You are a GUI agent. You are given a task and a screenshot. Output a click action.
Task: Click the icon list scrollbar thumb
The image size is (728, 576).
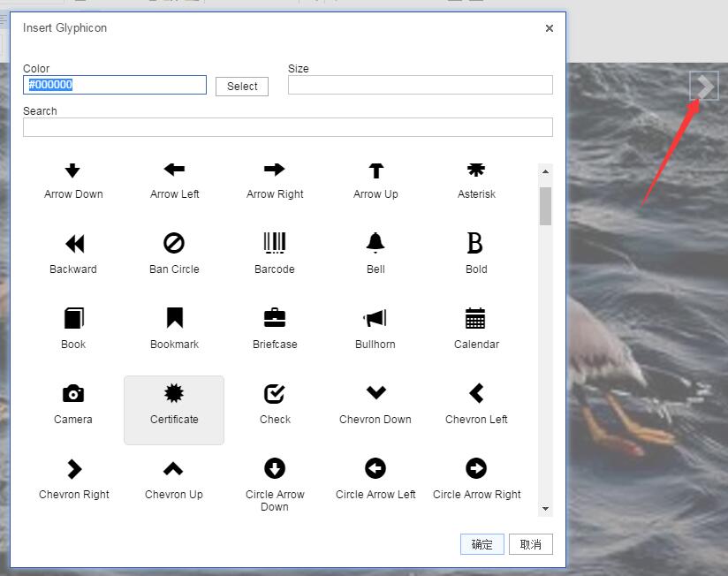tap(545, 206)
